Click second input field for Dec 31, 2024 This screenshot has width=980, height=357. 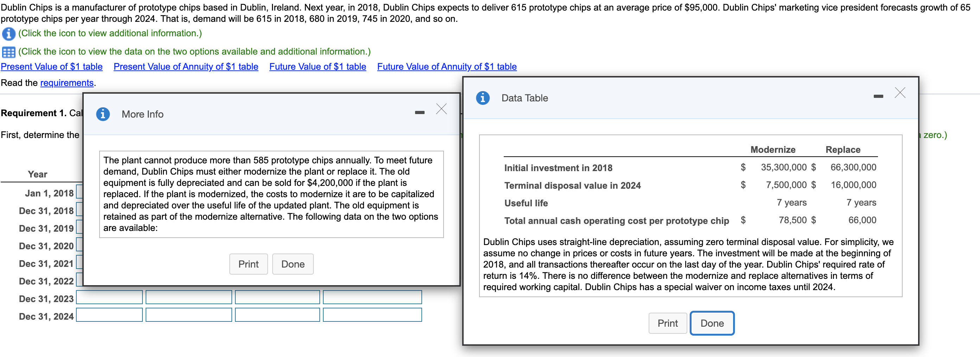pyautogui.click(x=189, y=315)
